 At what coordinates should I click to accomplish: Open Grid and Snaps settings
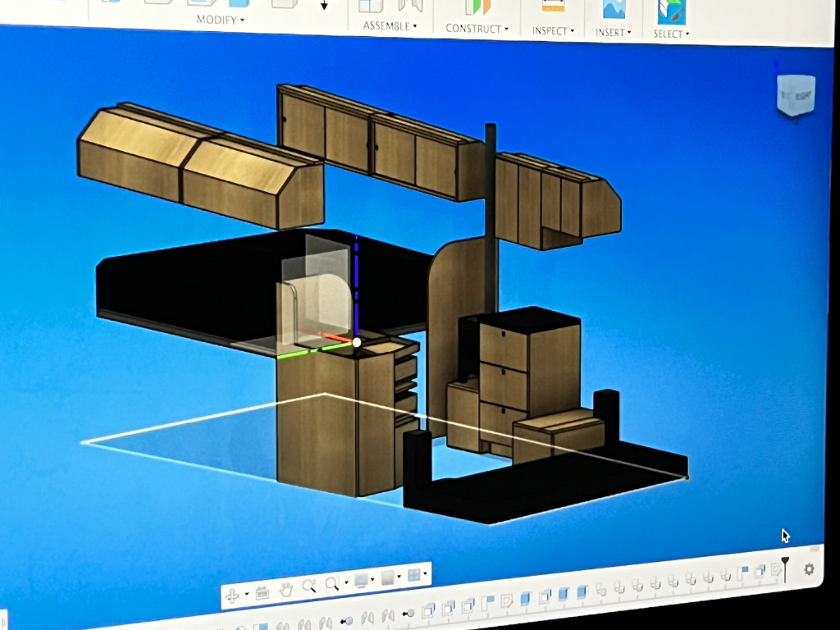[x=390, y=577]
